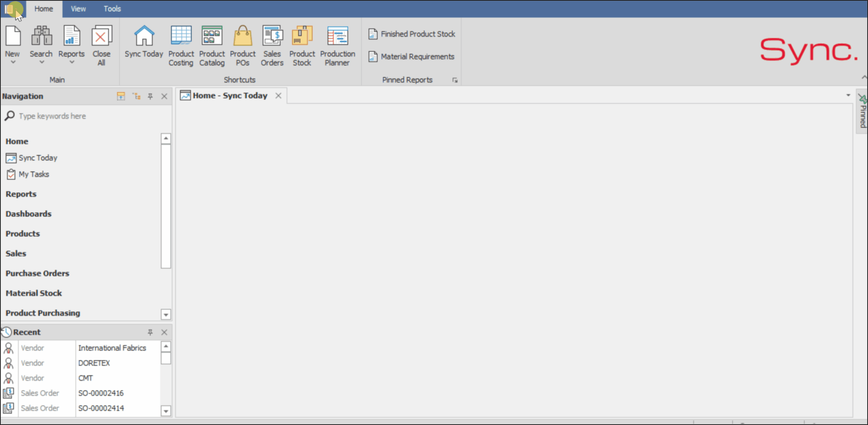This screenshot has height=425, width=868.
Task: Open recent sales order SO-00002416
Action: point(101,393)
